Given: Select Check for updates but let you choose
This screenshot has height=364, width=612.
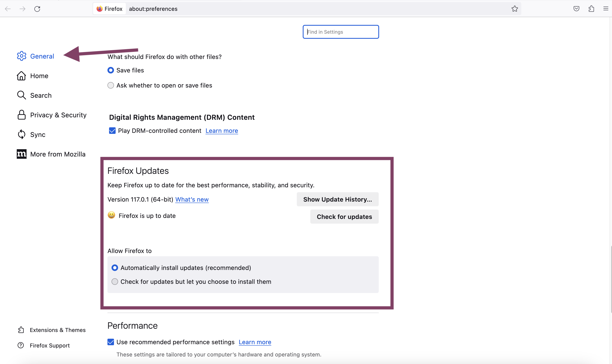Looking at the screenshot, I should 115,282.
